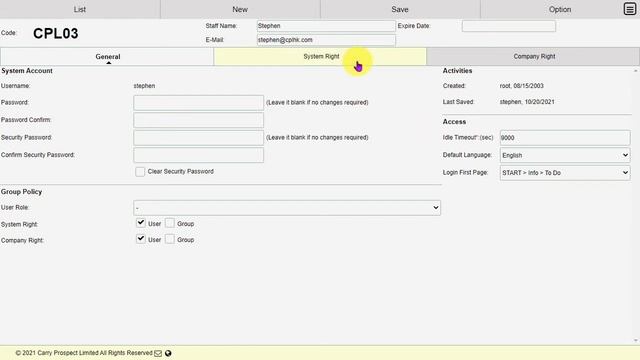
Task: Click the globe icon in footer
Action: click(x=168, y=353)
